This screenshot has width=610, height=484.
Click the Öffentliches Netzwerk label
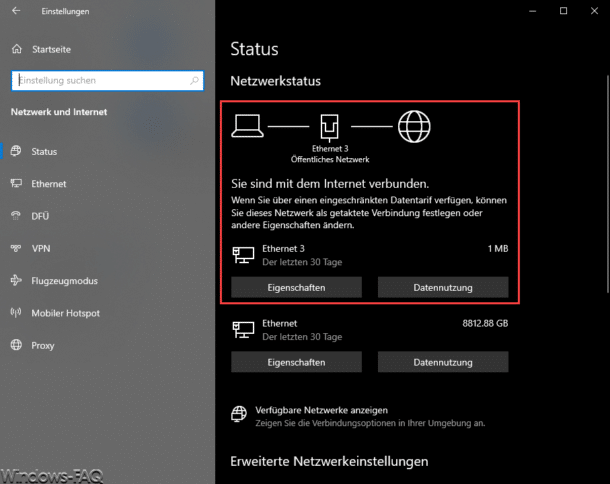tap(330, 160)
